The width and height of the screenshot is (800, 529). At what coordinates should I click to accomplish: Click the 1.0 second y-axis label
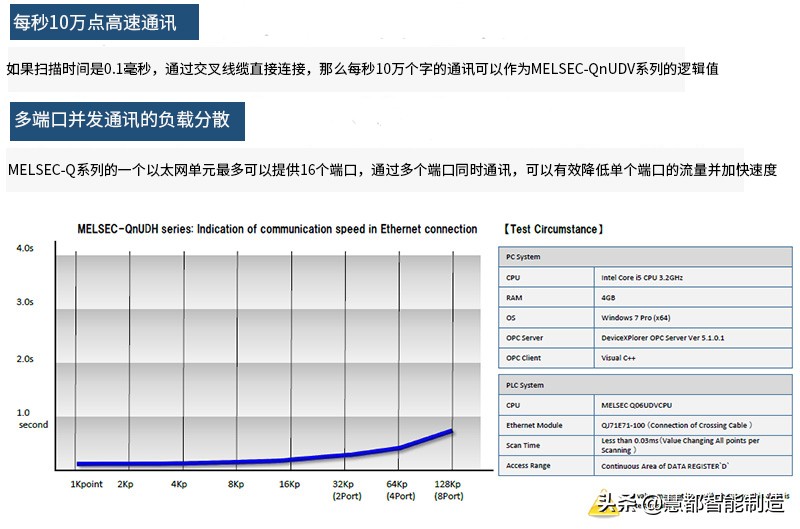[x=32, y=418]
